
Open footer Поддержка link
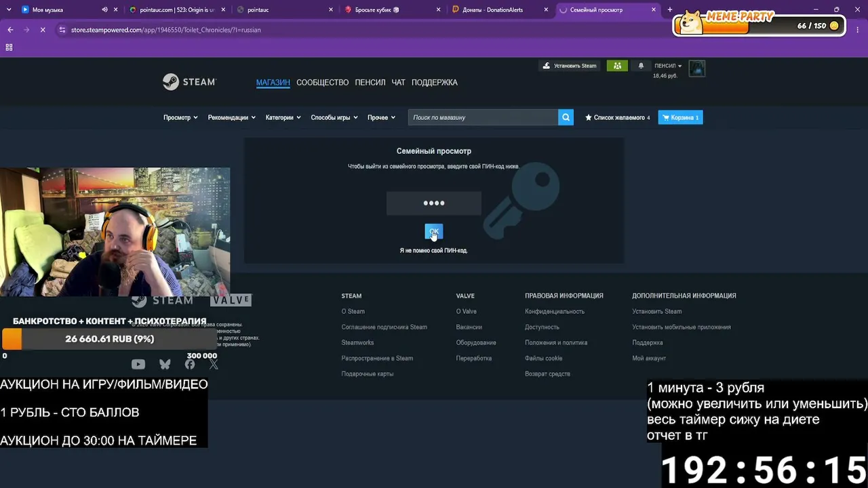pyautogui.click(x=648, y=343)
